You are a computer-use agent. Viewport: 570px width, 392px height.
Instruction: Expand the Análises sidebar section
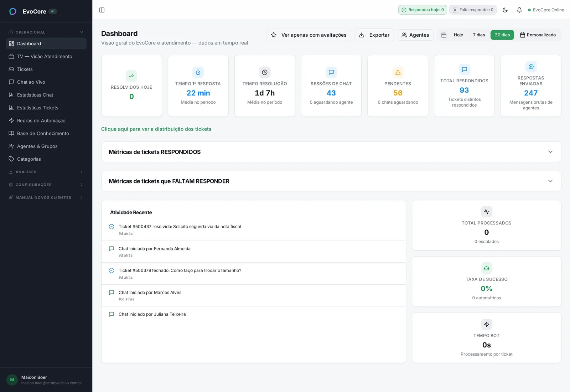click(x=46, y=172)
